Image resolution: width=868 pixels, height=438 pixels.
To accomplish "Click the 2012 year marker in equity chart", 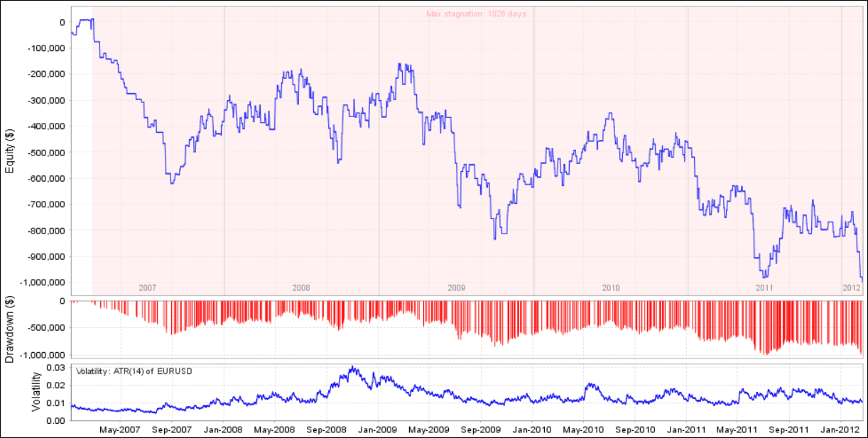I will 852,288.
